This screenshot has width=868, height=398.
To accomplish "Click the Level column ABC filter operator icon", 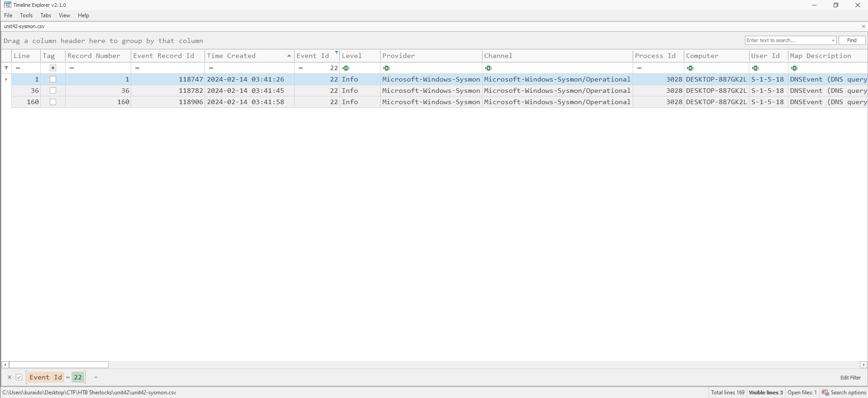I will 346,68.
